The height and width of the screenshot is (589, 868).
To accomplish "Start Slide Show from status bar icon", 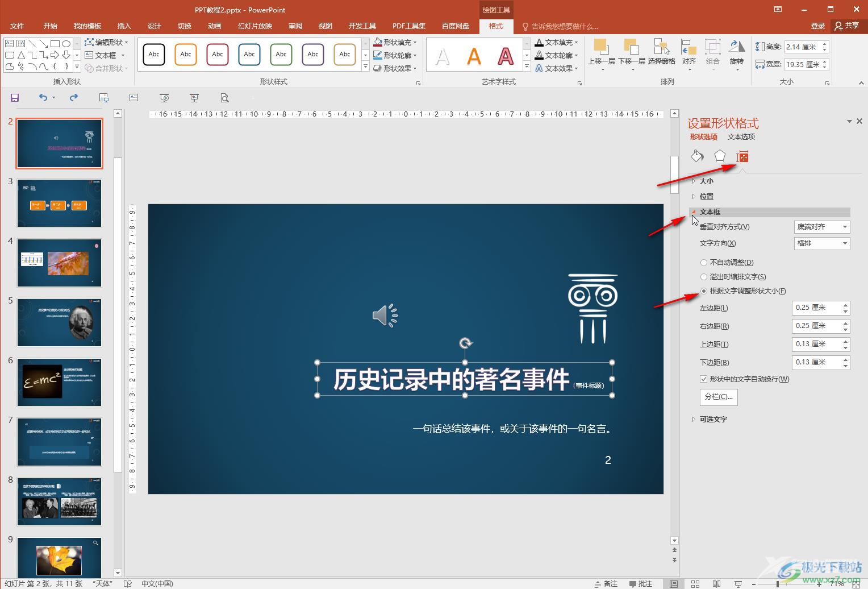I will click(x=738, y=584).
